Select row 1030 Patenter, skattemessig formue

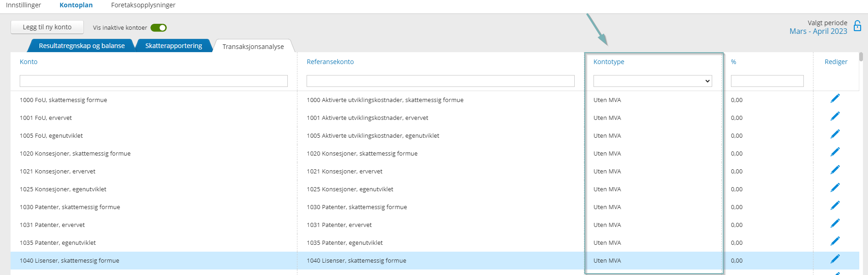click(434, 207)
